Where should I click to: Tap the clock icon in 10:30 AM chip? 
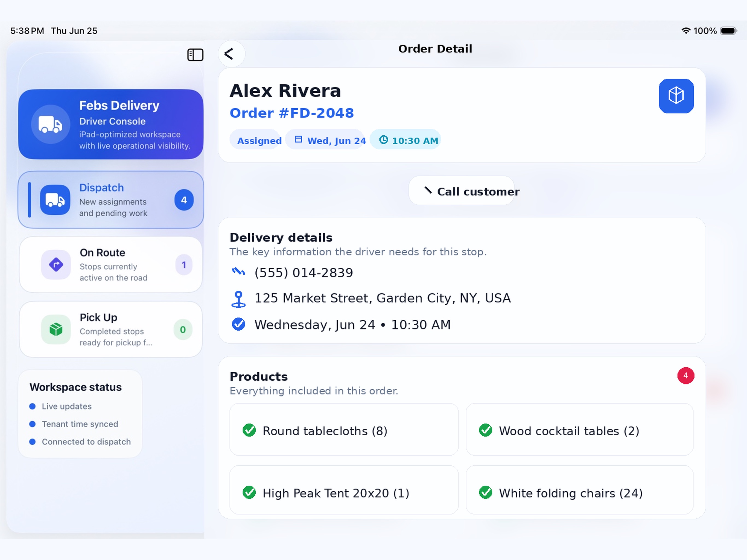pyautogui.click(x=383, y=140)
